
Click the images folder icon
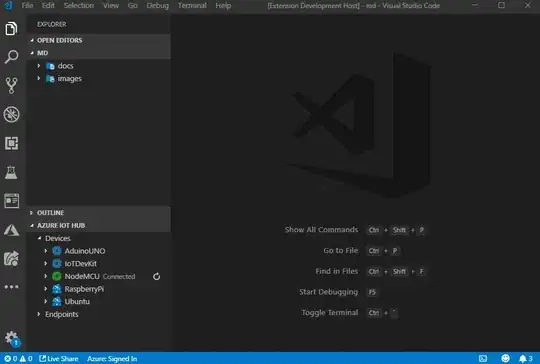coord(50,79)
